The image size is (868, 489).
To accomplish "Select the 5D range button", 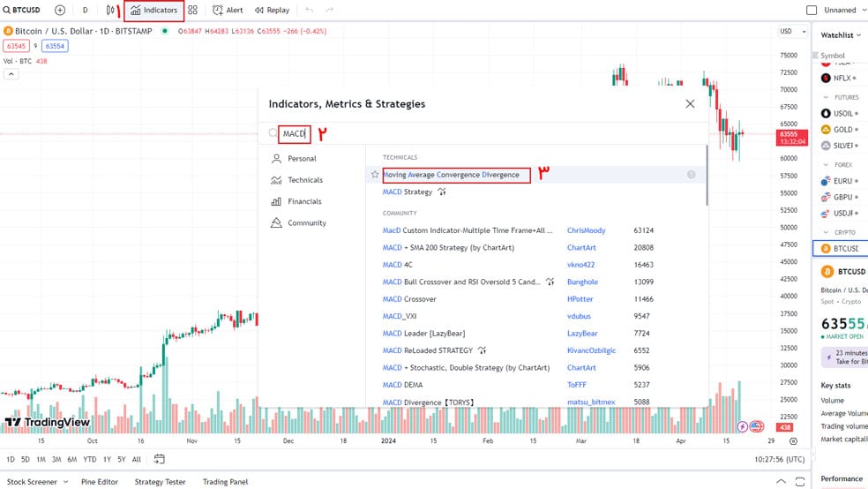I will pyautogui.click(x=26, y=459).
